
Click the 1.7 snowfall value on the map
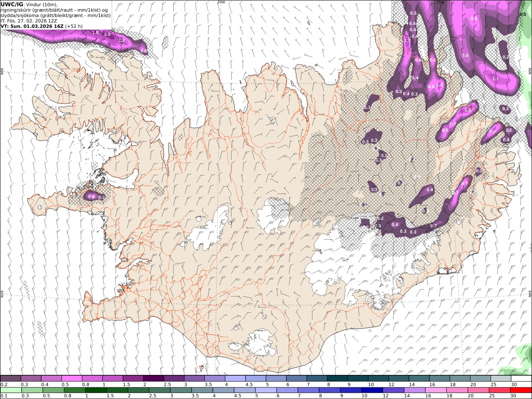(407, 40)
